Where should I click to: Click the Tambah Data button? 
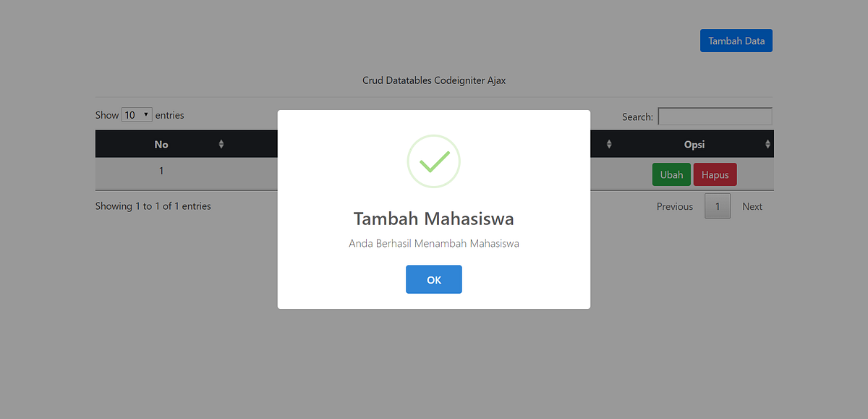point(736,41)
